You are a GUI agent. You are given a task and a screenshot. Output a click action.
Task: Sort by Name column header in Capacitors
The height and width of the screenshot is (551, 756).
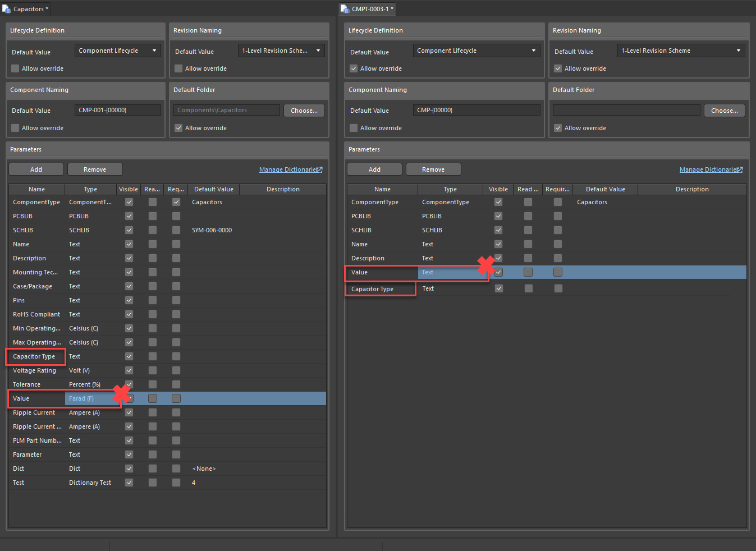[x=37, y=189]
